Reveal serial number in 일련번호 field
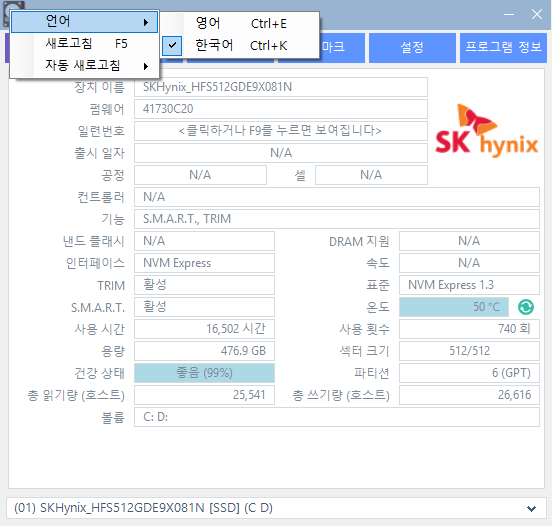The width and height of the screenshot is (552, 526). click(281, 131)
